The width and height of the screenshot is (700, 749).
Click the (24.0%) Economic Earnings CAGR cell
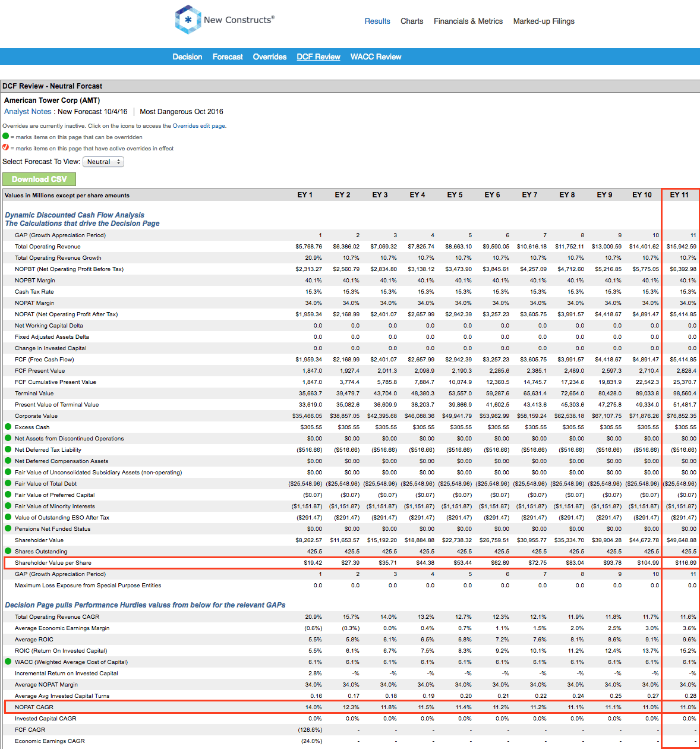[312, 741]
